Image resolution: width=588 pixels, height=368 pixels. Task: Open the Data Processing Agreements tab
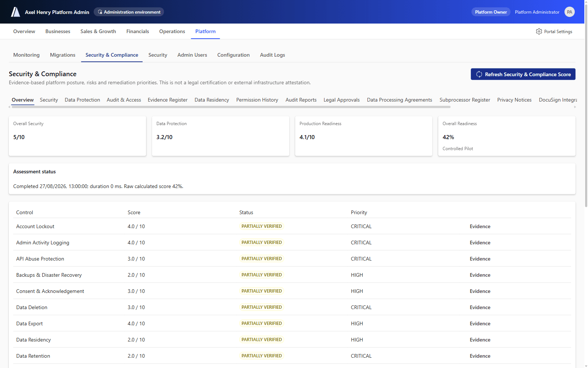[x=399, y=100]
